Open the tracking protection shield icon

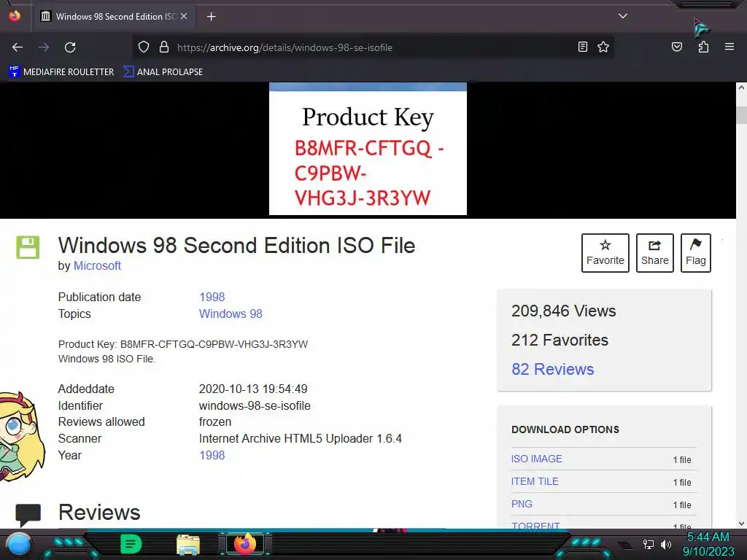pos(144,47)
